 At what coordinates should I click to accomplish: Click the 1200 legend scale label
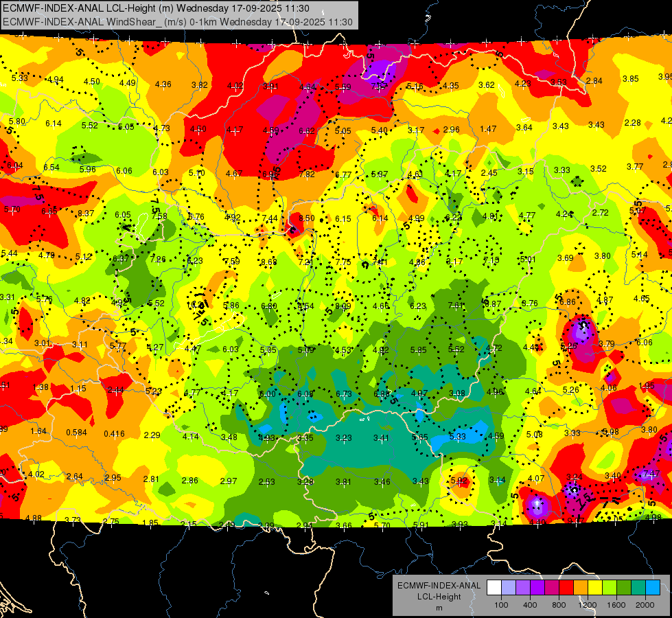588,605
